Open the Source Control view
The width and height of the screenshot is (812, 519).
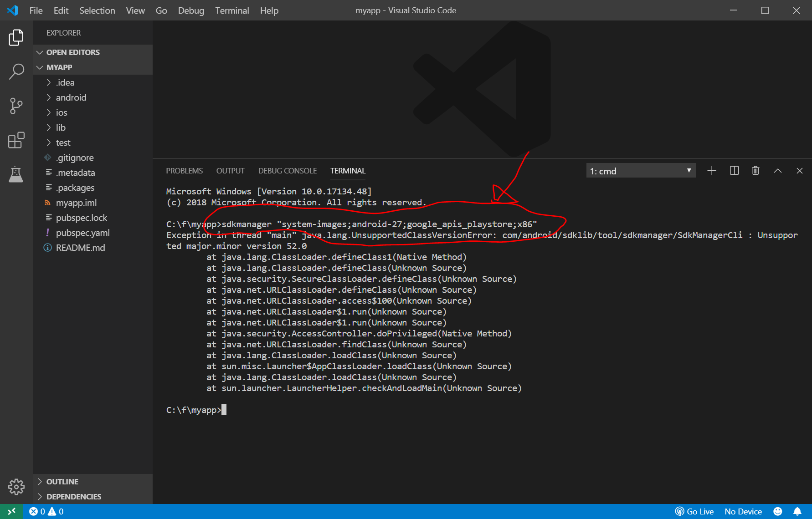click(x=16, y=106)
